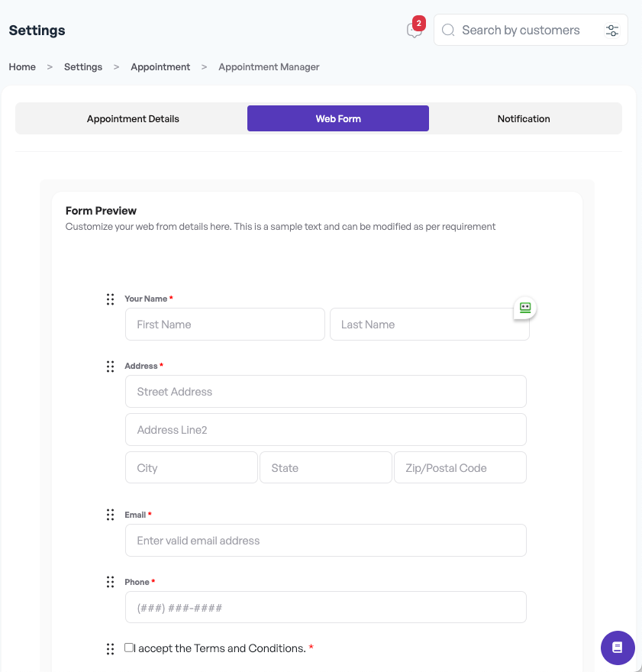Go to Home in the breadcrumb

click(x=22, y=67)
